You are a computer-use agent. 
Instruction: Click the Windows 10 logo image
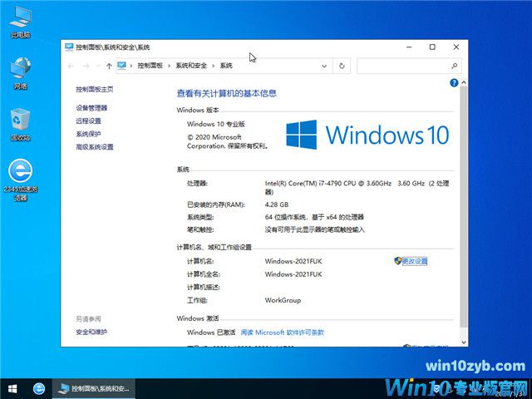click(x=367, y=135)
